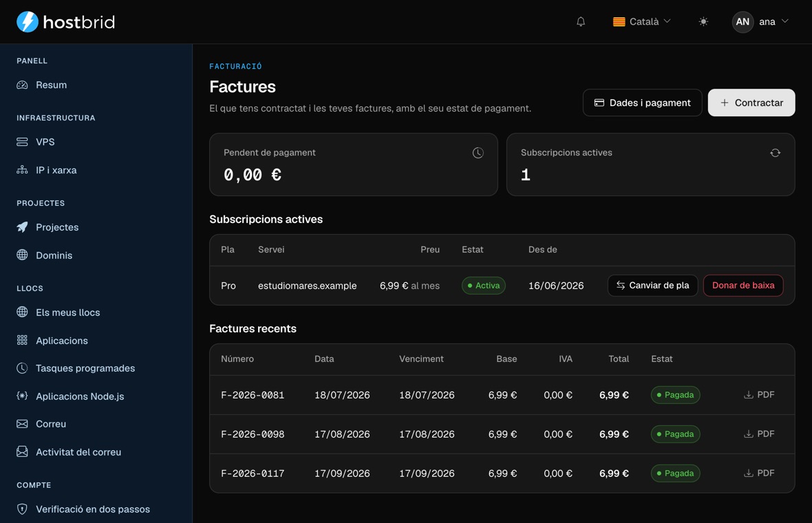Click the Node.js braces icon
The height and width of the screenshot is (523, 812).
22,396
